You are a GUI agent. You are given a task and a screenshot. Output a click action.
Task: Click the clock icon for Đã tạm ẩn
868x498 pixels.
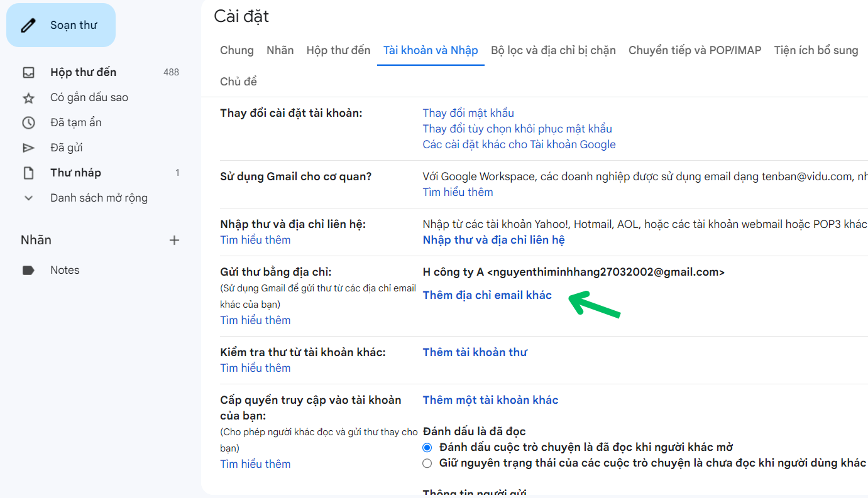(28, 122)
